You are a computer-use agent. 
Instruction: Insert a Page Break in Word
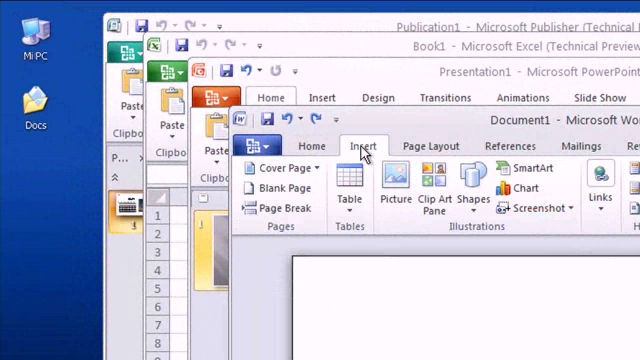click(x=277, y=208)
